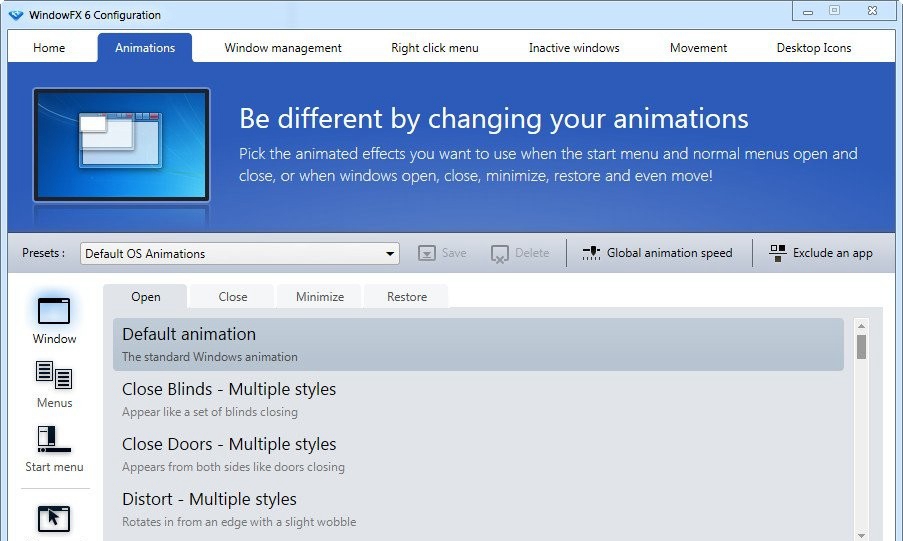
Task: Click the WindowFX logo in title bar
Action: [x=16, y=15]
